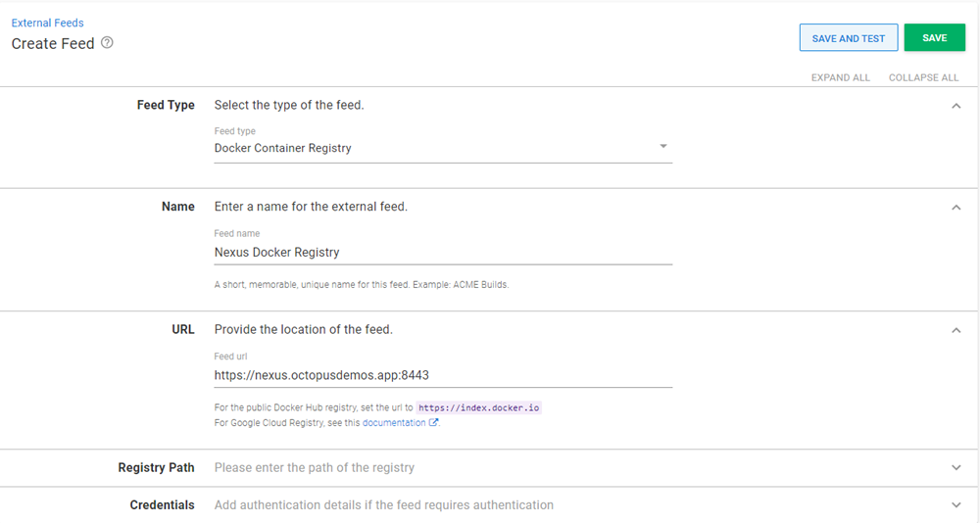Click the 'A short, memorable, unique name' hint
Image resolution: width=980 pixels, height=523 pixels.
[x=362, y=284]
